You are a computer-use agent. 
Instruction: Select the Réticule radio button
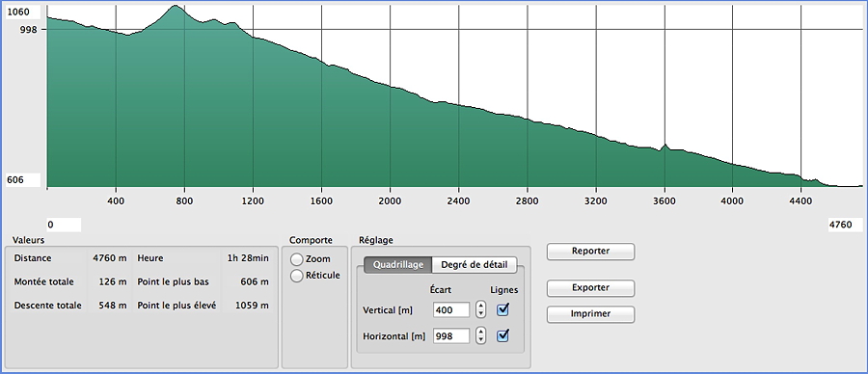(297, 276)
